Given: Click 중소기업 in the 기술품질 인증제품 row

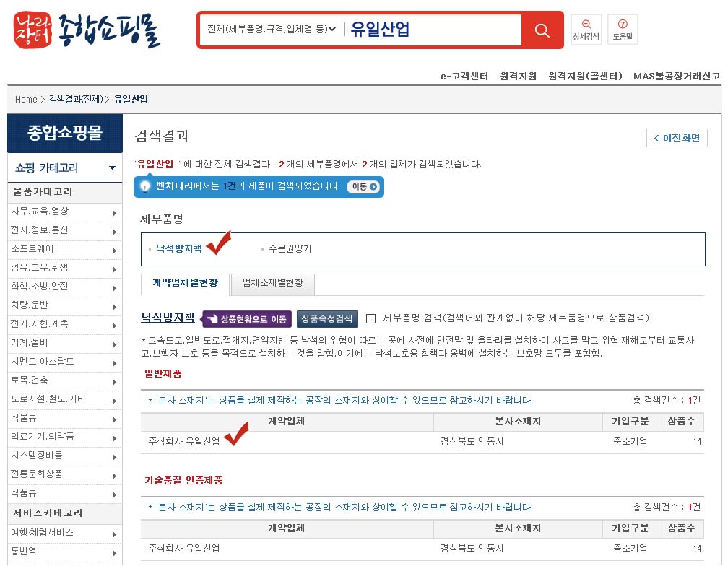Looking at the screenshot, I should [x=630, y=549].
